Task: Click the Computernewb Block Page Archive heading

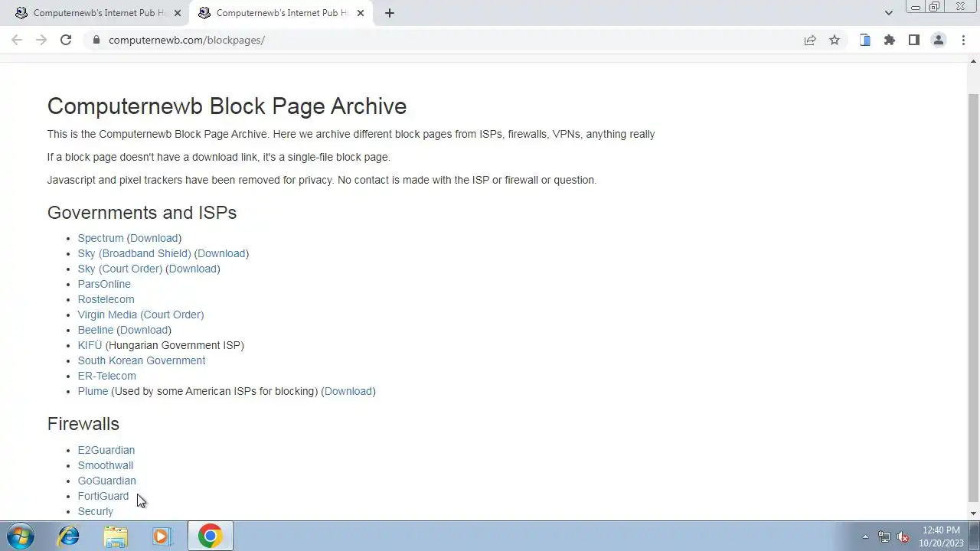Action: tap(227, 106)
